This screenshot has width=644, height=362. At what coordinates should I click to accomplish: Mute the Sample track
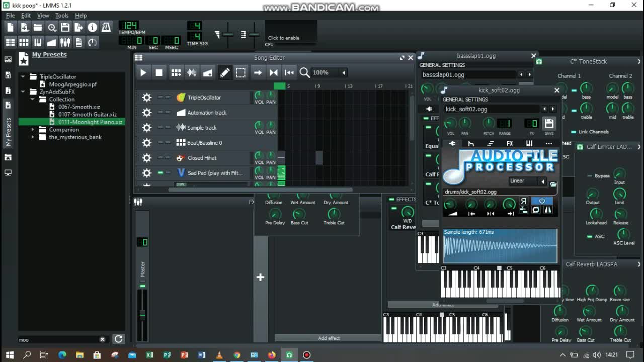(160, 127)
